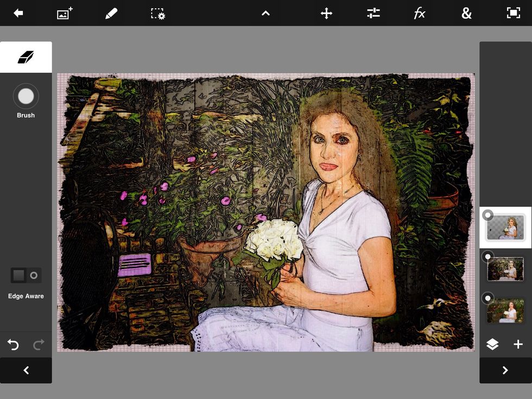
Task: Collapse the left tool panel with the chevron
Action: 26,370
